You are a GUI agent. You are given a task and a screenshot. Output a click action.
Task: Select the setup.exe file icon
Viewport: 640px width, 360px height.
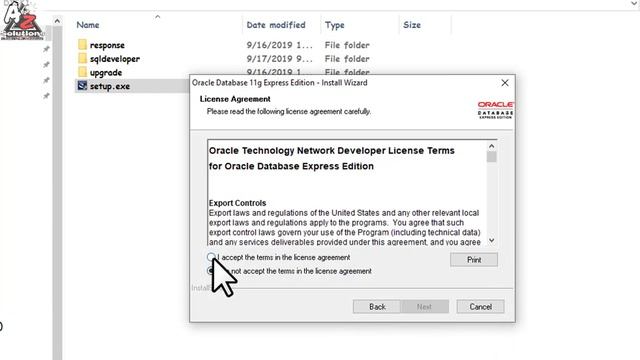[82, 86]
